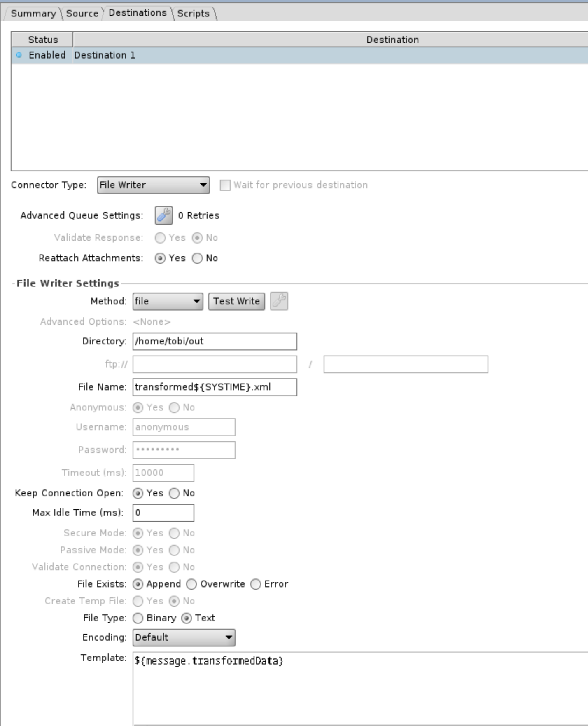Click the Directory input field
This screenshot has height=726, width=588.
pos(215,342)
